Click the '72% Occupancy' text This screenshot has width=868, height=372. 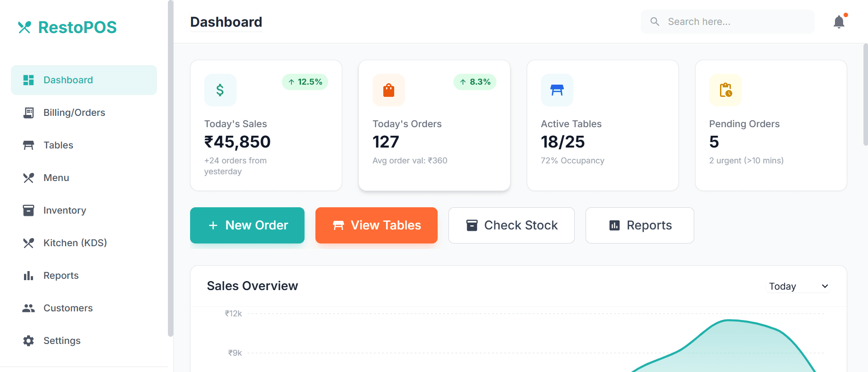[x=572, y=161]
